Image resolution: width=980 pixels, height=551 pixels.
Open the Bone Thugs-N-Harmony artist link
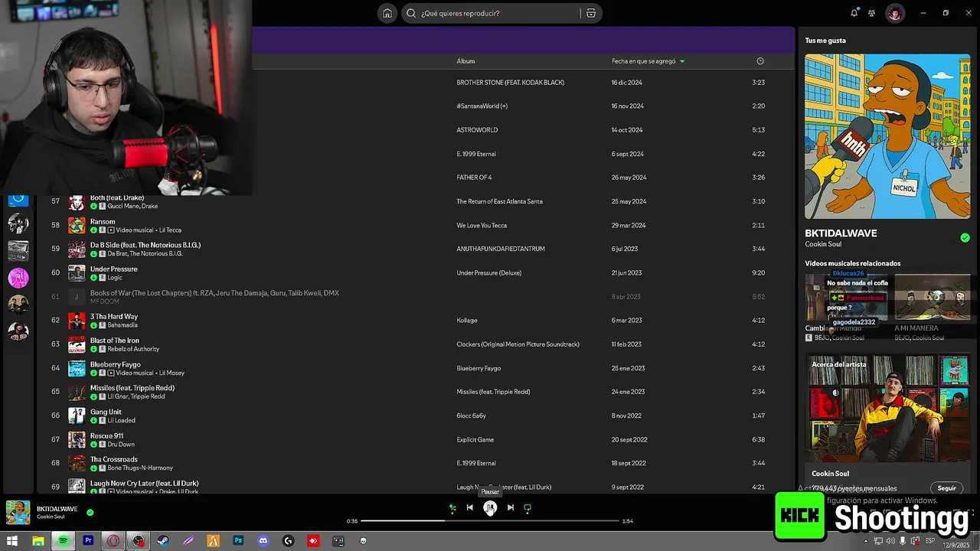140,468
